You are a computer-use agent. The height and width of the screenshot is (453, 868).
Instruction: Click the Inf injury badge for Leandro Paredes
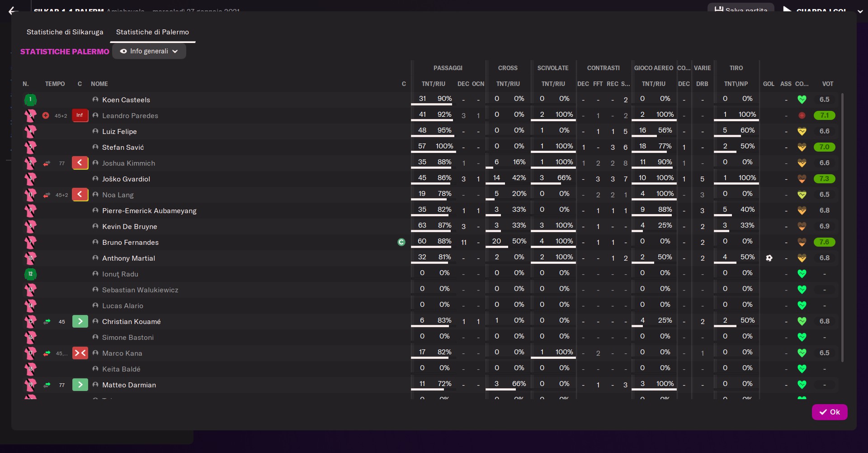80,115
